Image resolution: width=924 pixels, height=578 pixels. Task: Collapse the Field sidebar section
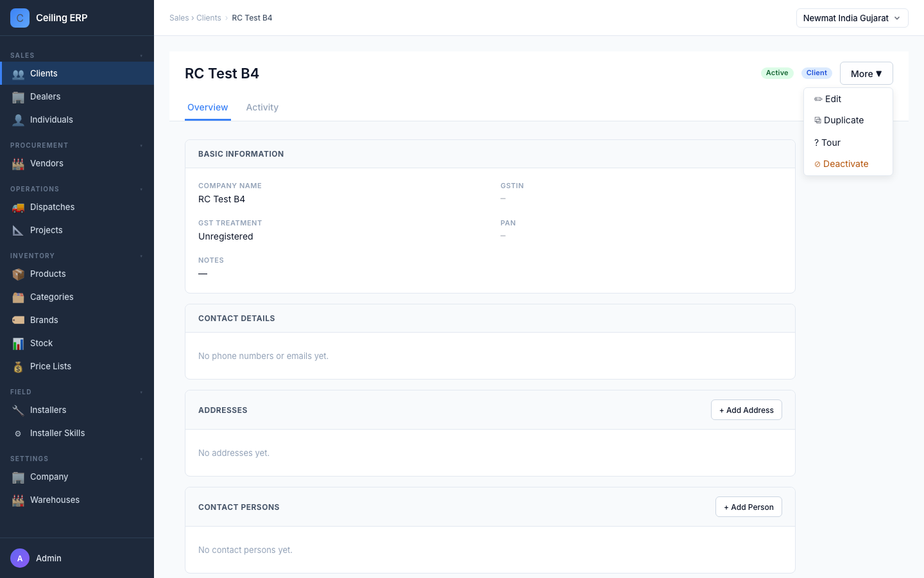(141, 392)
